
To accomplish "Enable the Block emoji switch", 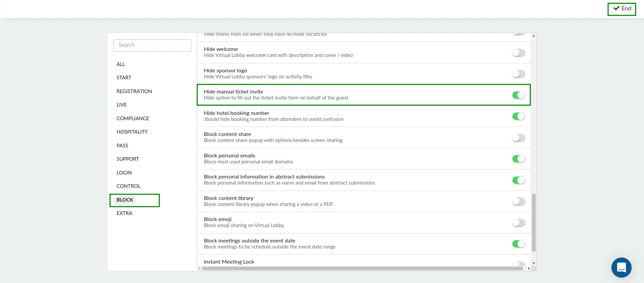I will pos(519,223).
